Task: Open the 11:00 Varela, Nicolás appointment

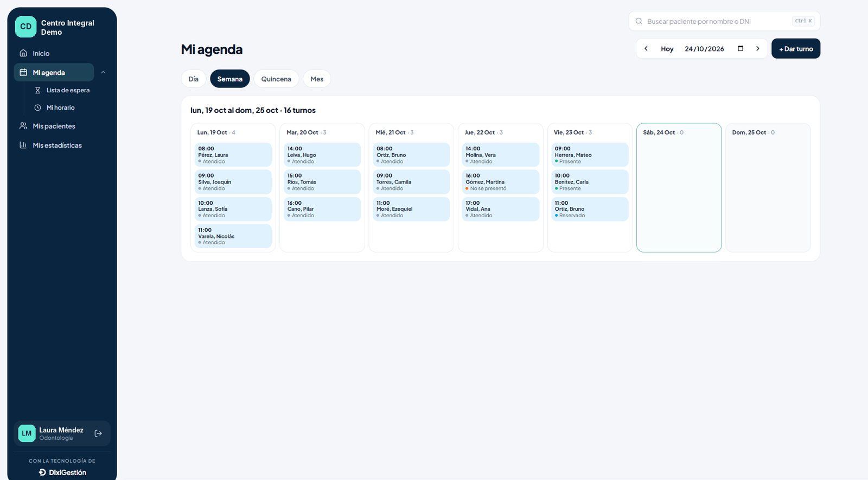Action: 233,236
